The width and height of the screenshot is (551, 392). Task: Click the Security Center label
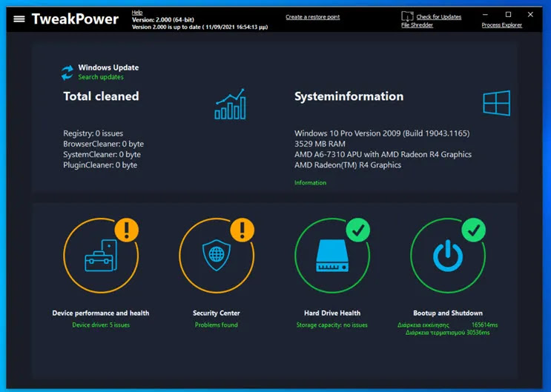pyautogui.click(x=217, y=313)
